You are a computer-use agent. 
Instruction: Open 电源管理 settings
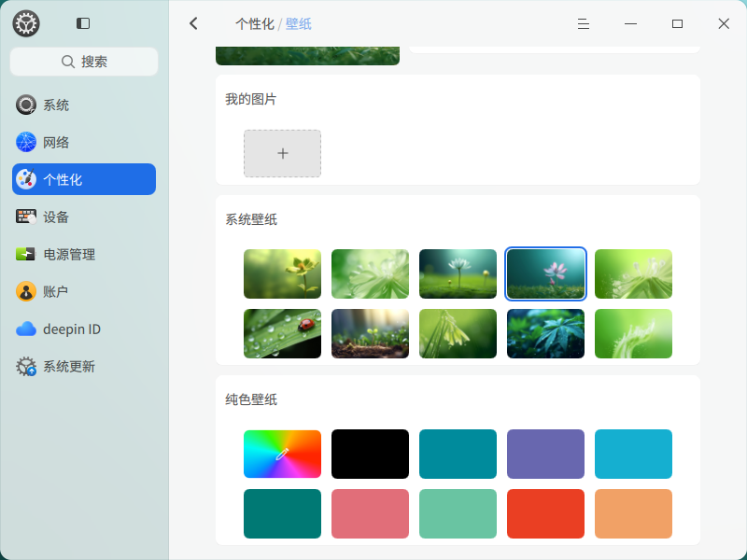click(x=84, y=254)
